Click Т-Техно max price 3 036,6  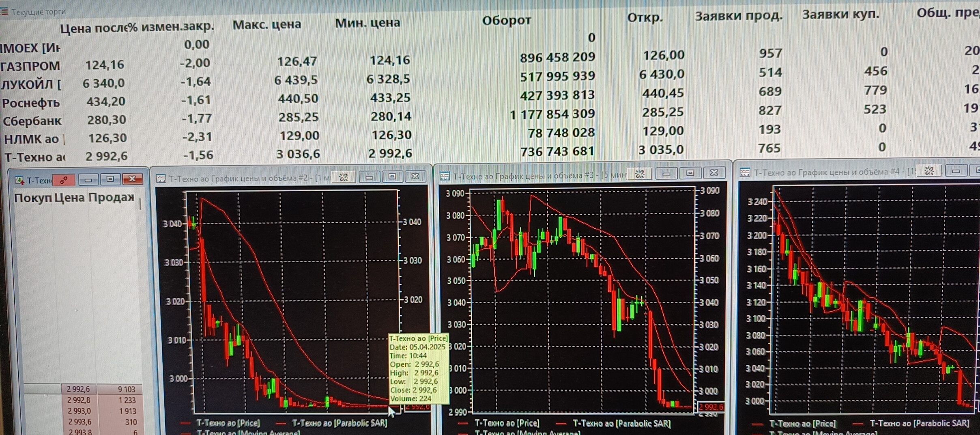tap(298, 154)
